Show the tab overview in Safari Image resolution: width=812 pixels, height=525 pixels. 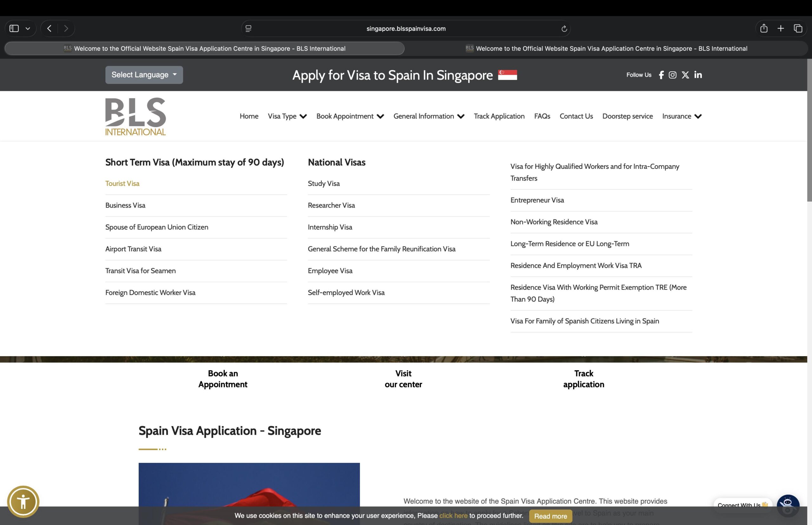coord(798,28)
